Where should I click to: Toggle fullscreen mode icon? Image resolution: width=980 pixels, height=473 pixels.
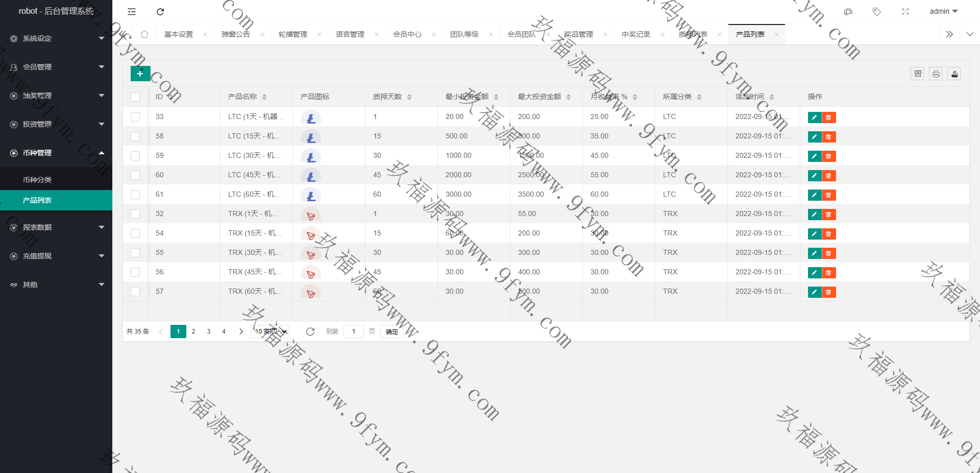[x=905, y=12]
